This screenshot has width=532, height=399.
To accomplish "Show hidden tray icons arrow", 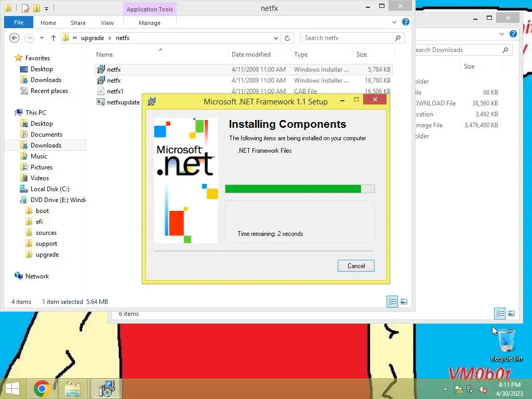I will point(445,389).
